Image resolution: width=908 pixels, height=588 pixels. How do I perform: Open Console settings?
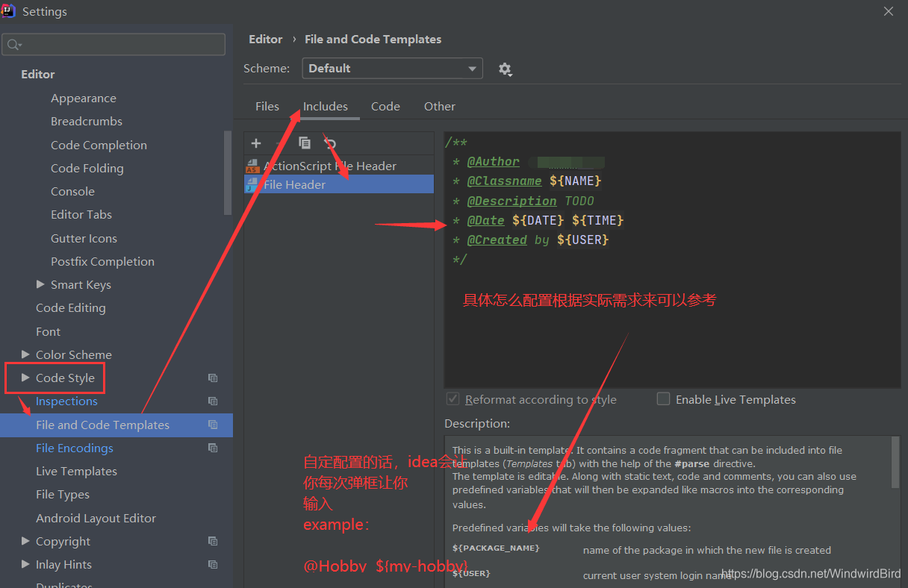click(x=72, y=192)
